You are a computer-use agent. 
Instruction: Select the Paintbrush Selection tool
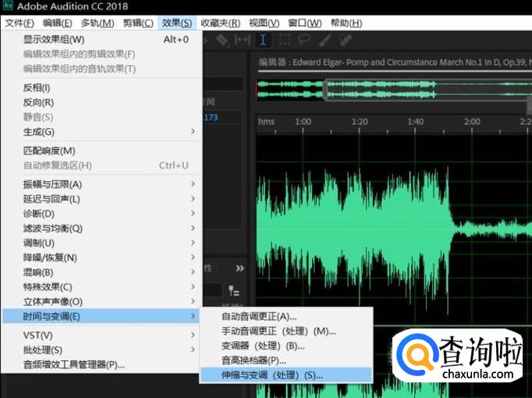pos(325,40)
